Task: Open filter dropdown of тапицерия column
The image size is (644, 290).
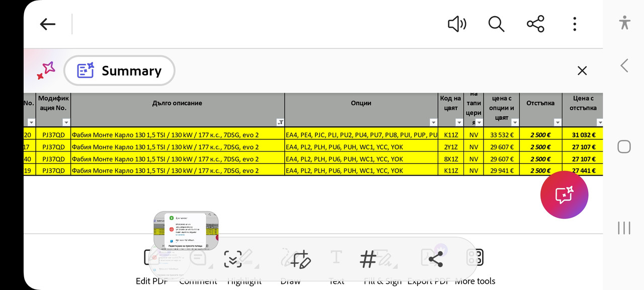Action: [x=479, y=122]
